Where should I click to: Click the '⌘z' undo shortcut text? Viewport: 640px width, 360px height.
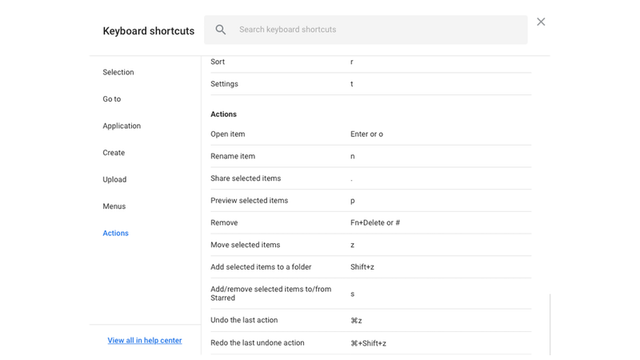click(356, 321)
